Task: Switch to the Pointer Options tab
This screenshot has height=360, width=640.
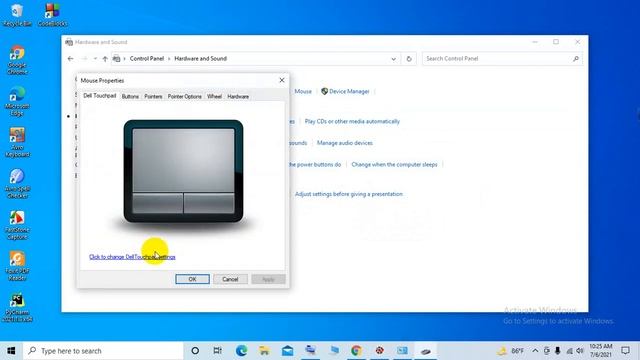Action: click(x=184, y=97)
